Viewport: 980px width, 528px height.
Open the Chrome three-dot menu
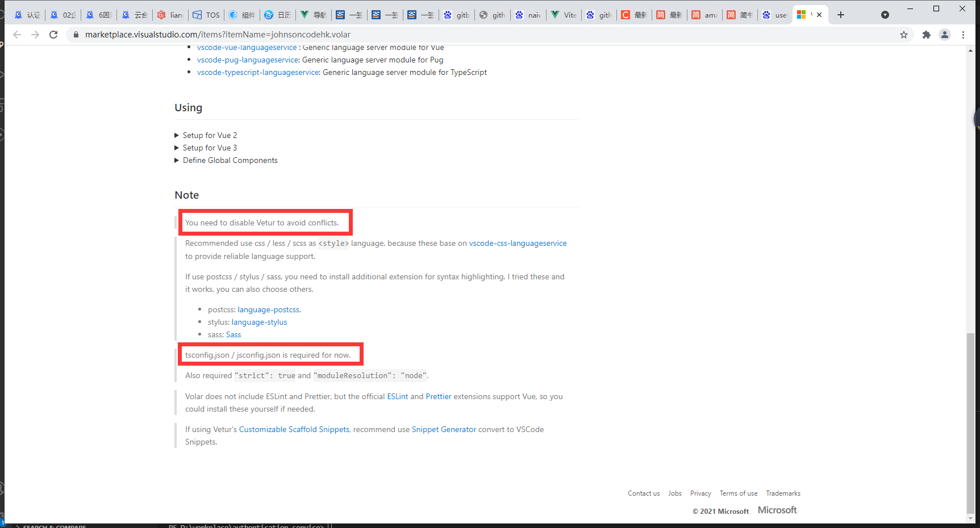coord(963,35)
